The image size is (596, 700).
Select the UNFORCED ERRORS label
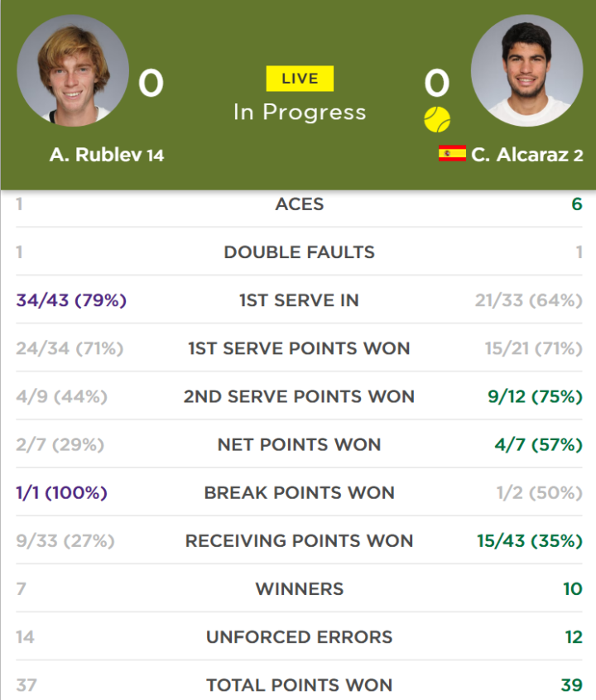(x=300, y=637)
